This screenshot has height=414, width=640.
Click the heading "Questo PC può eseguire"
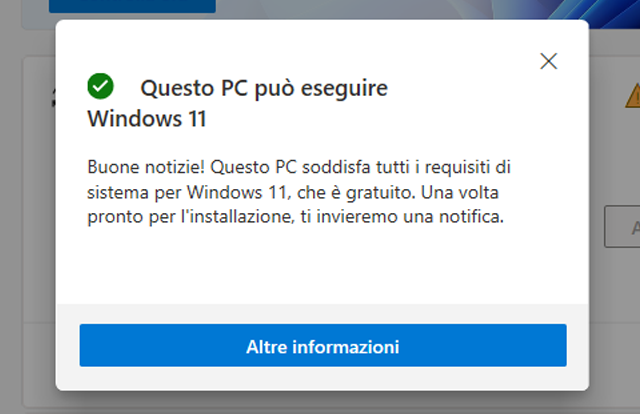pos(263,88)
